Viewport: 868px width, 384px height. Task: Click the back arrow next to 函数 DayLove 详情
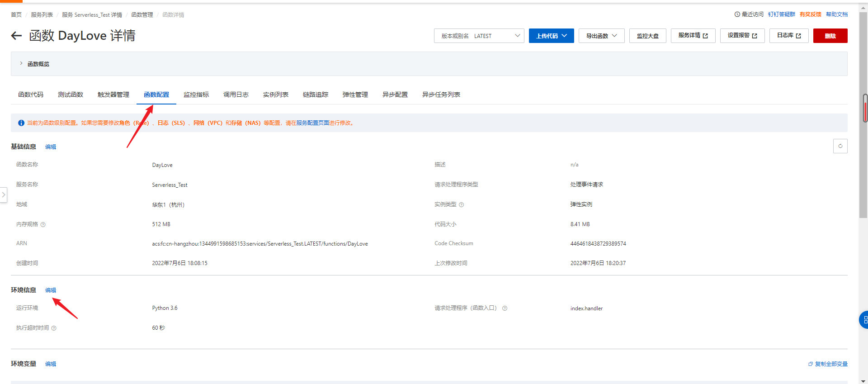16,36
